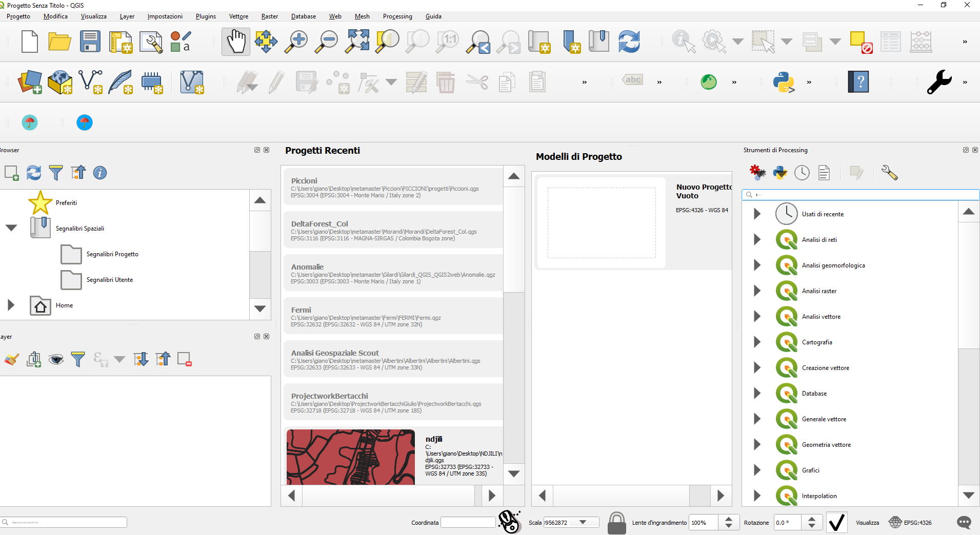Viewport: 980px width, 535px height.
Task: Select the Pan Map hand tool
Action: [x=236, y=42]
